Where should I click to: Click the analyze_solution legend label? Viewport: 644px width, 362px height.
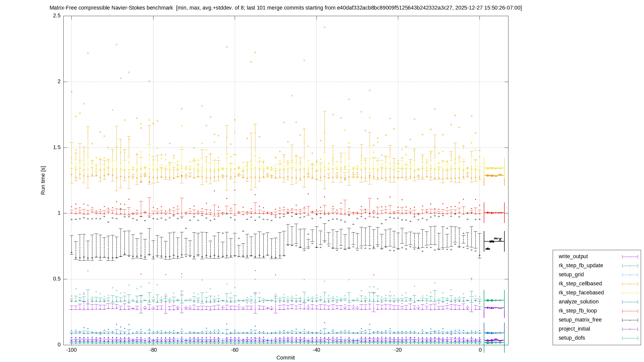pos(578,302)
